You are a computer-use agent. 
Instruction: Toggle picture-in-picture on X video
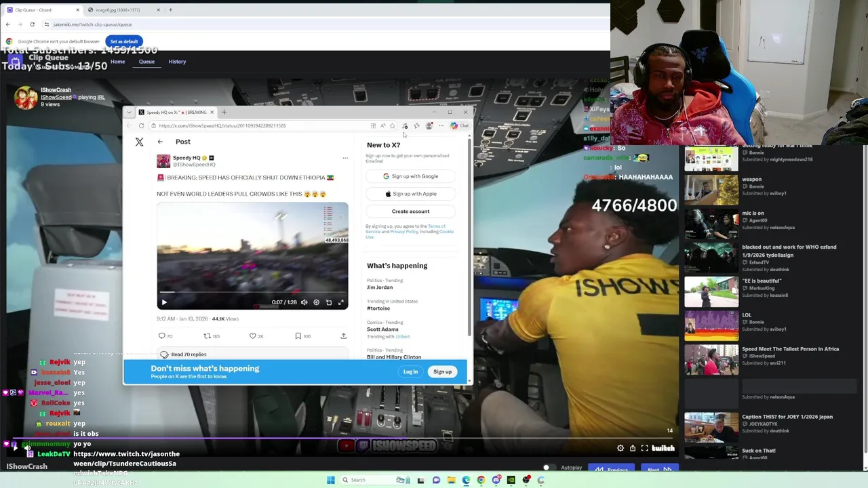pyautogui.click(x=329, y=302)
